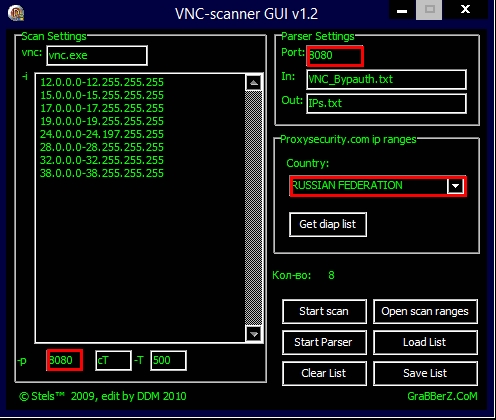
Task: Launch Start Parser
Action: click(x=324, y=342)
